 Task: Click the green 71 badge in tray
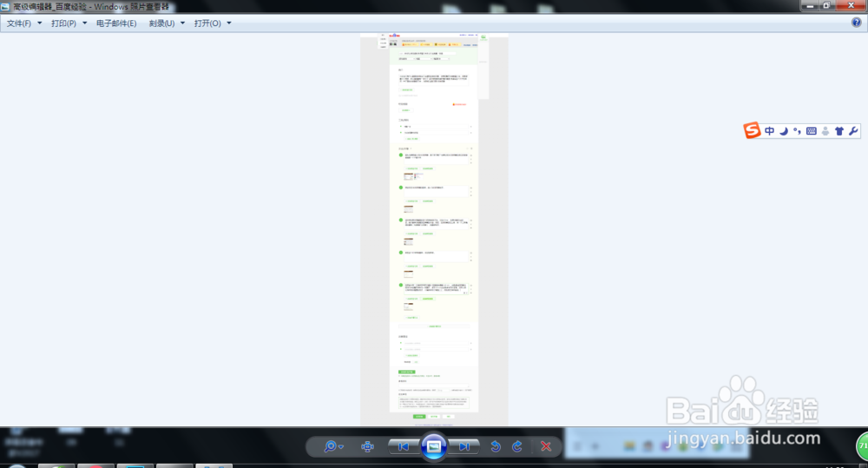[863, 445]
